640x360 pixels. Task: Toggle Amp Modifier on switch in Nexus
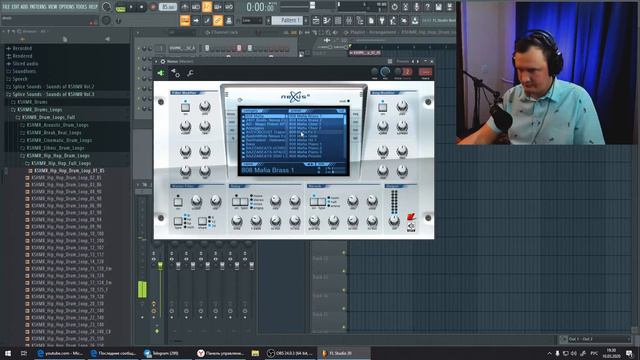(x=382, y=107)
